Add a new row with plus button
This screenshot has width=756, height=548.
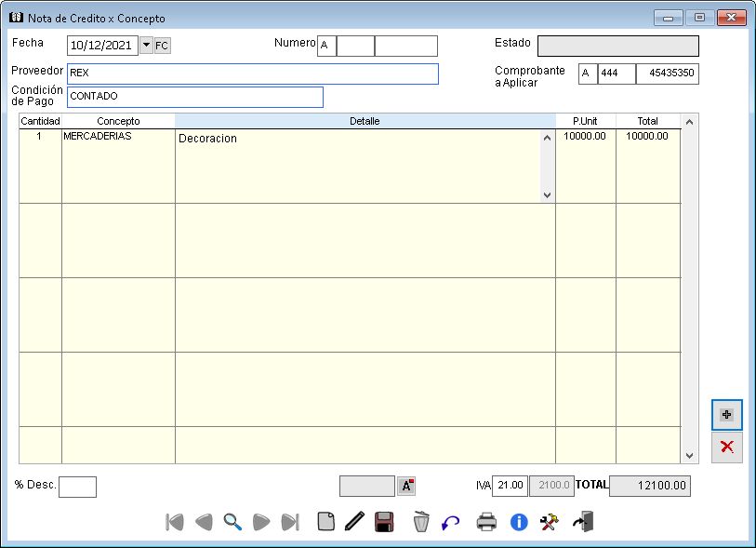click(726, 415)
